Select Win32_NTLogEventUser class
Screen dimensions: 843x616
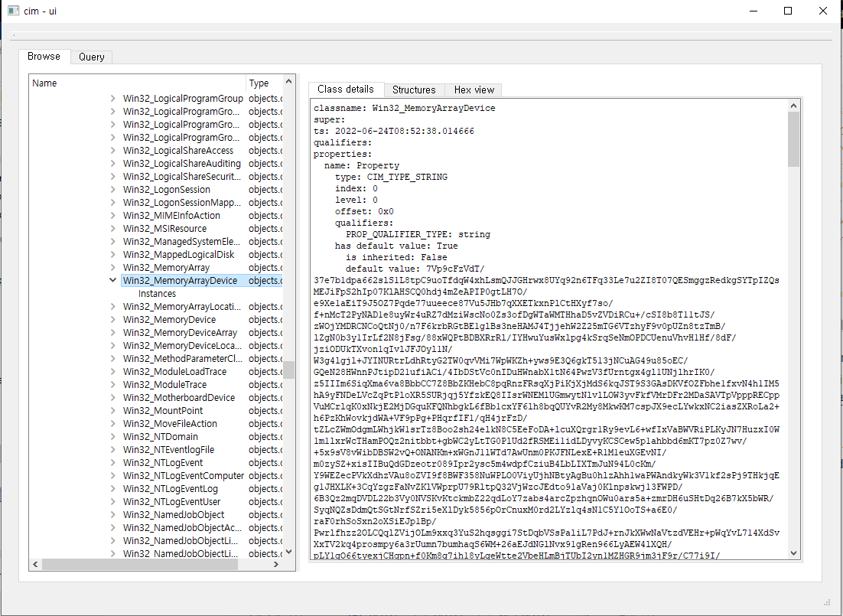(171, 501)
